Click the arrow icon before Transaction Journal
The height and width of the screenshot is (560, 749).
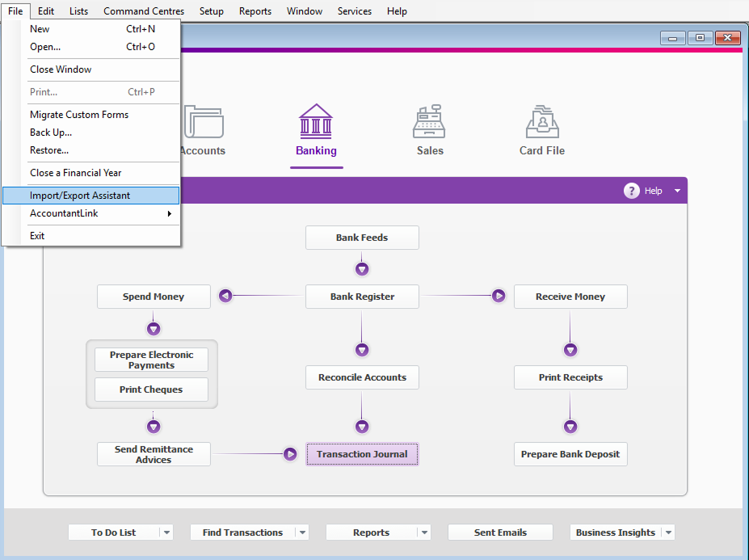coord(290,454)
